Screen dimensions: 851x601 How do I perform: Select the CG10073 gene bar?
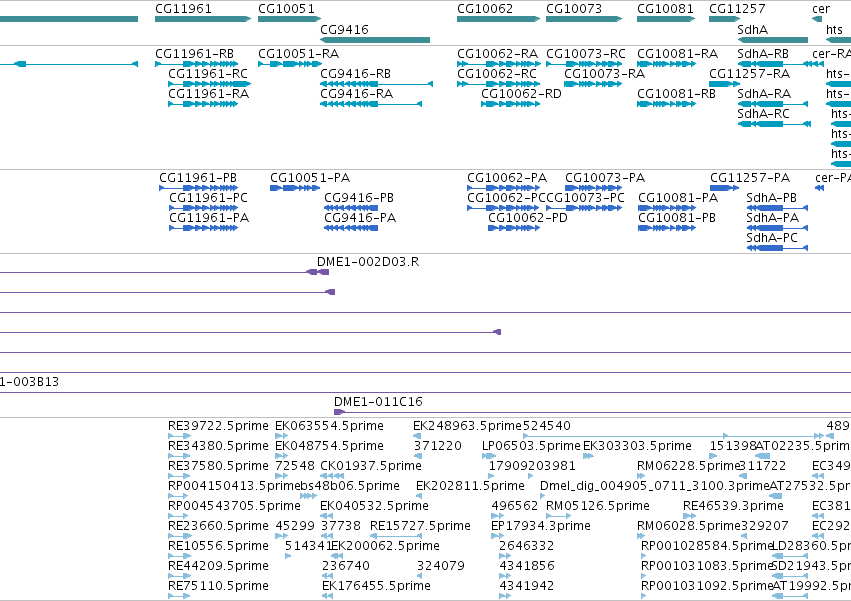tap(584, 19)
